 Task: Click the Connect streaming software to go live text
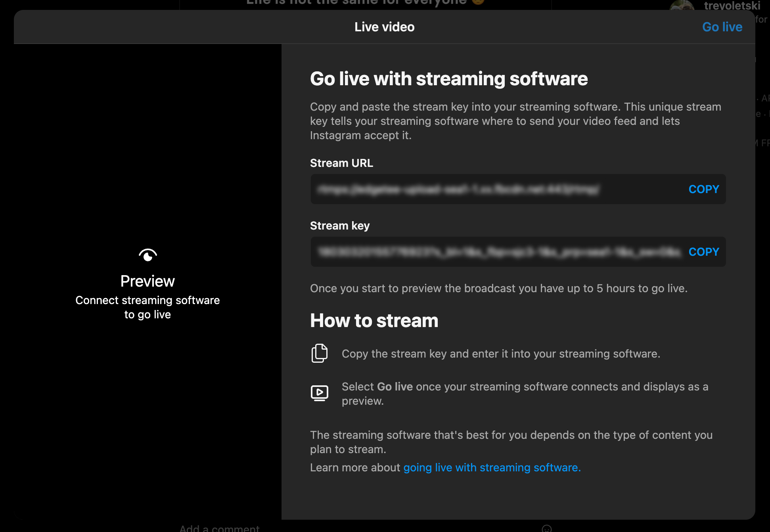[x=147, y=307]
